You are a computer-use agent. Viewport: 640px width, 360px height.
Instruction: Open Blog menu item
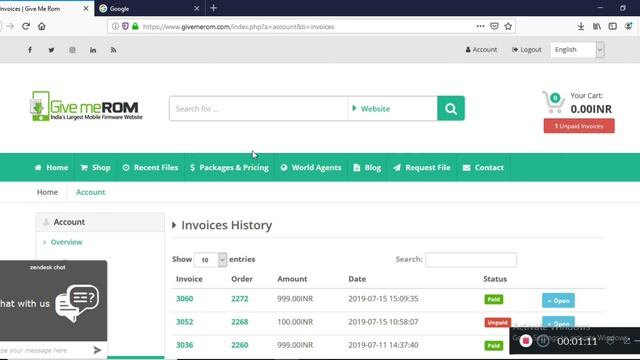coord(367,167)
